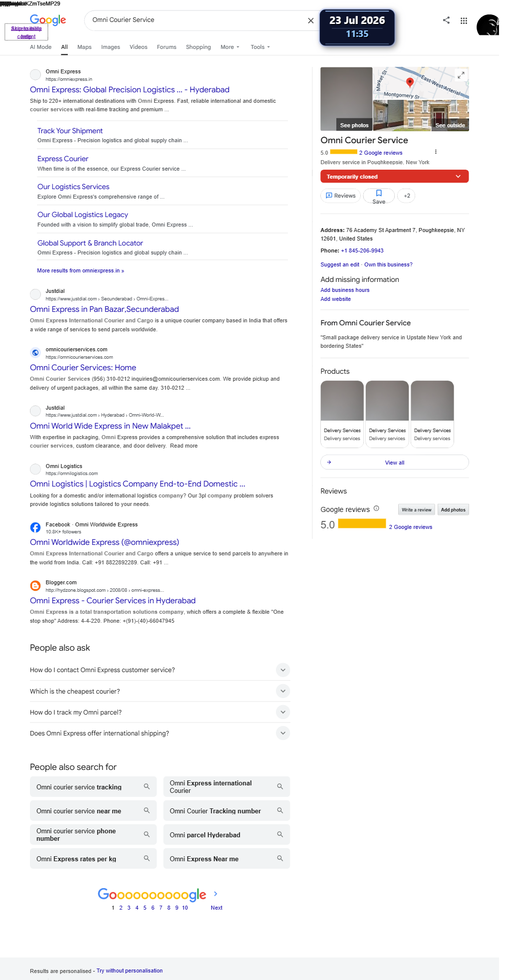Open the first Delivery Services product card

point(342,414)
